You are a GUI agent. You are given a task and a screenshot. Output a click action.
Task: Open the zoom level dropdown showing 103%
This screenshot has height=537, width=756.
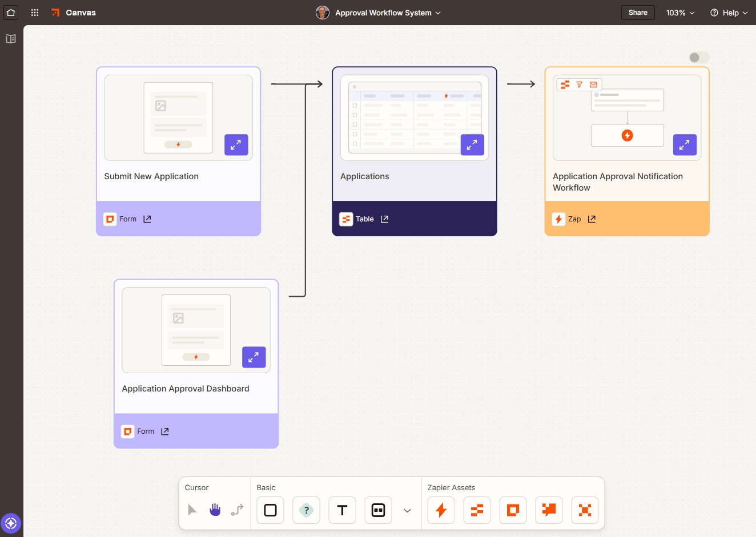click(680, 12)
